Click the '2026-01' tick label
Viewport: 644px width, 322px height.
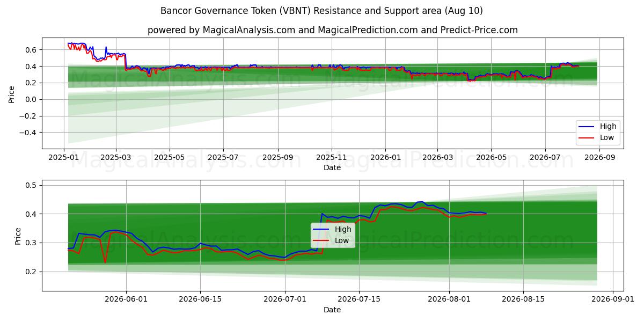tap(385, 157)
